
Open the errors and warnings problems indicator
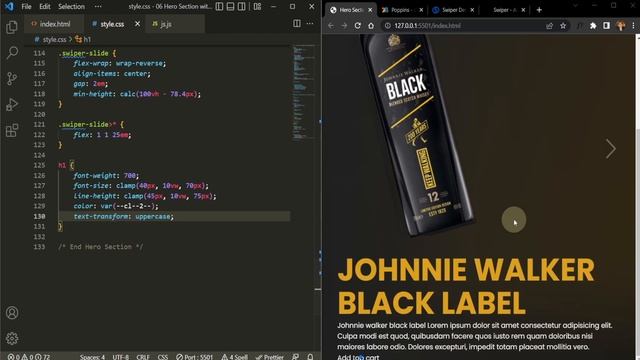pos(29,357)
